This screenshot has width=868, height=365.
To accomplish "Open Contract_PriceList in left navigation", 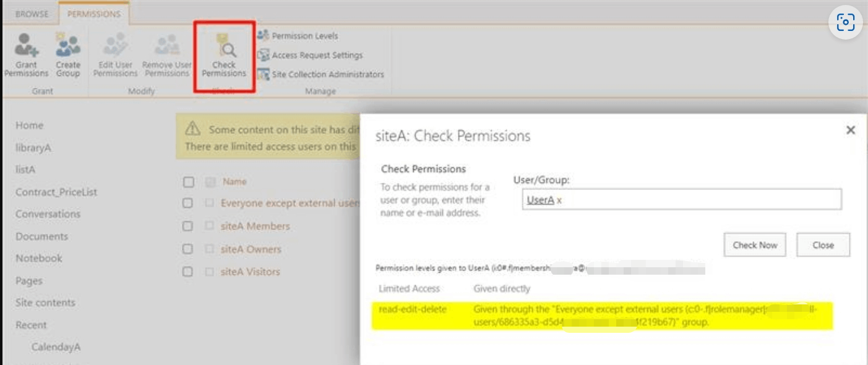I will (56, 192).
